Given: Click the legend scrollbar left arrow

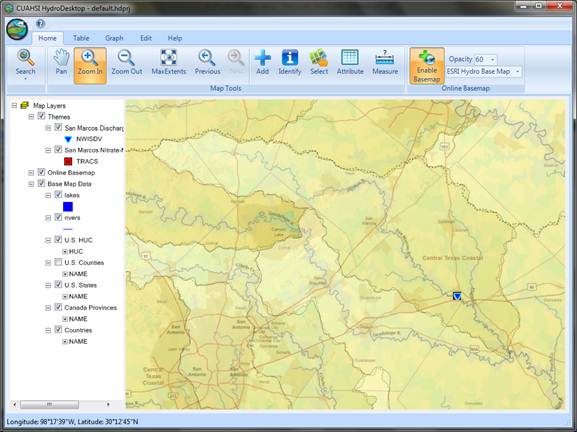Looking at the screenshot, I should pos(15,404).
